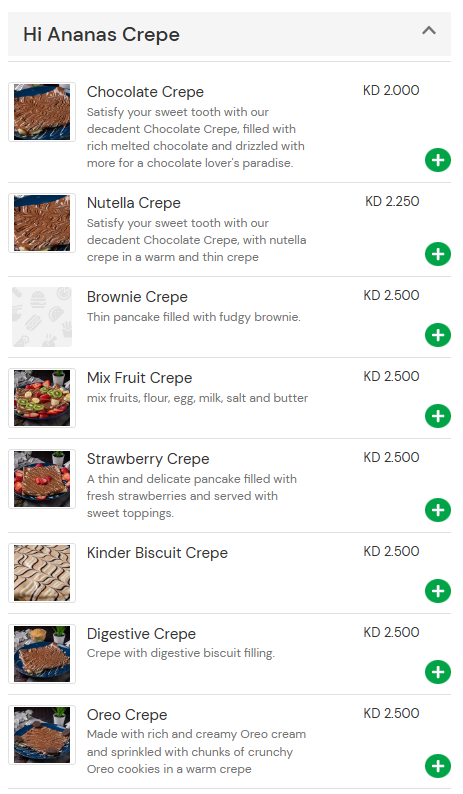Add Digestive Crepe with the green plus
This screenshot has width=463, height=794.
click(x=438, y=672)
